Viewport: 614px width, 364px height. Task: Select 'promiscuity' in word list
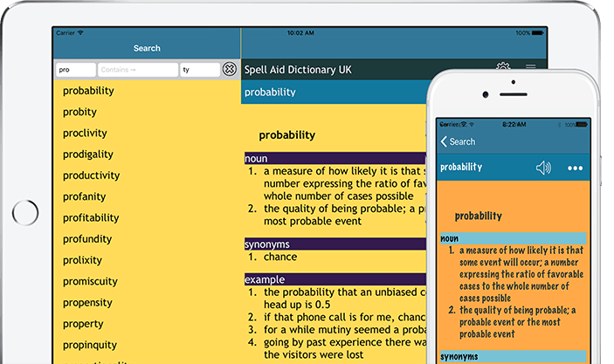[x=90, y=281]
